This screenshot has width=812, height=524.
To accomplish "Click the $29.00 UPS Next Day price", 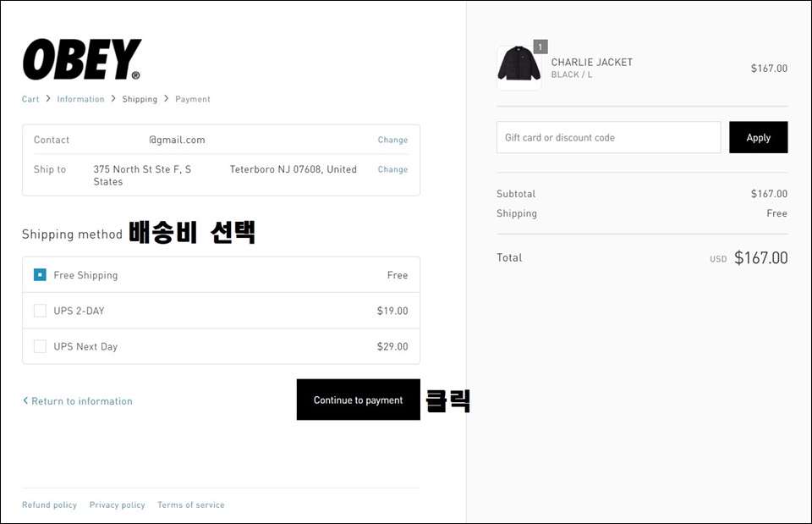I will (x=392, y=347).
